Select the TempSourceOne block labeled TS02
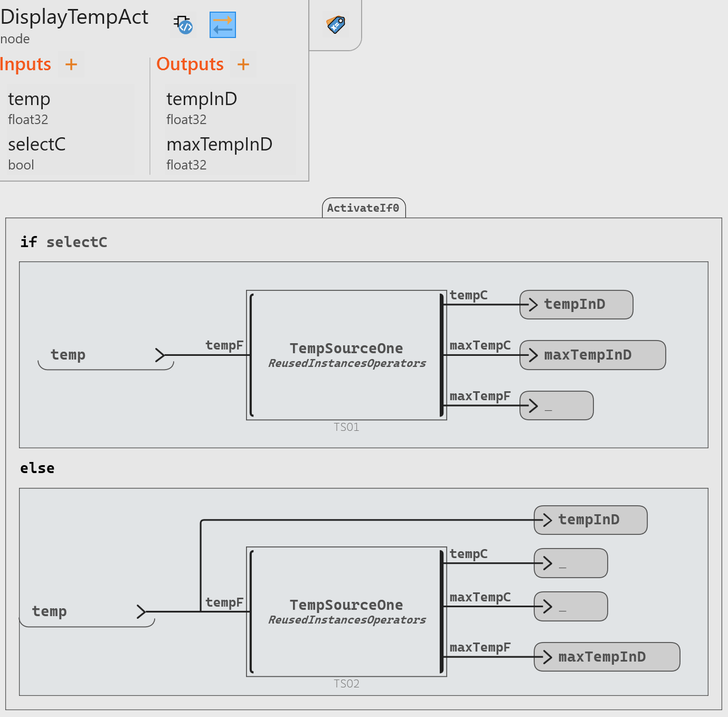This screenshot has height=717, width=728. coord(346,611)
